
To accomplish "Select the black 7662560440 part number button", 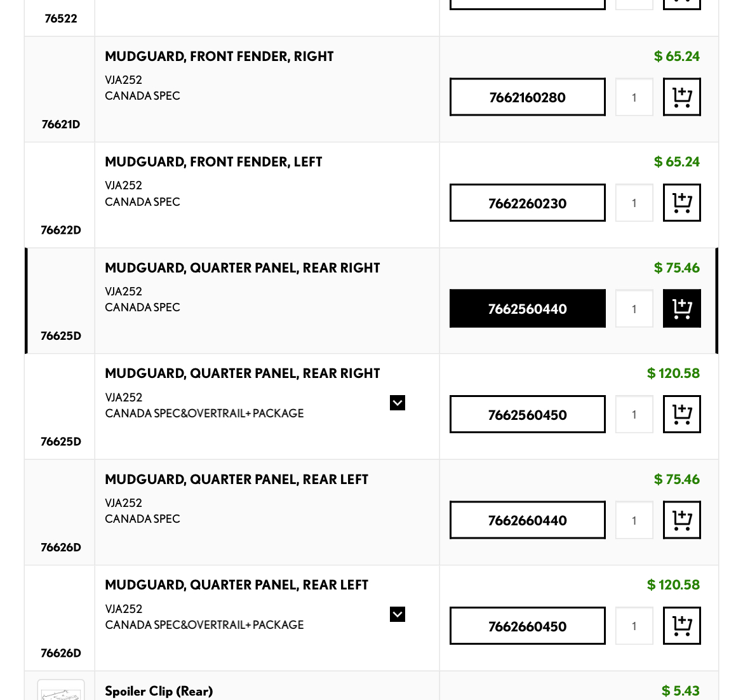I will pyautogui.click(x=527, y=309).
